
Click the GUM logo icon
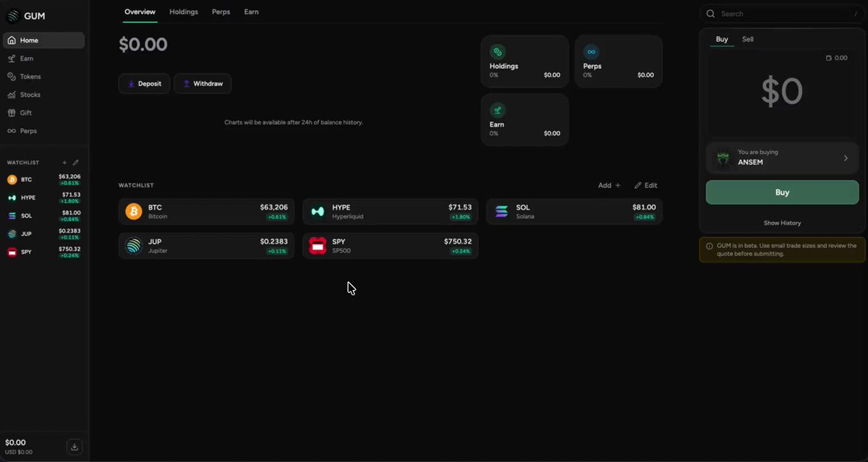tap(13, 15)
